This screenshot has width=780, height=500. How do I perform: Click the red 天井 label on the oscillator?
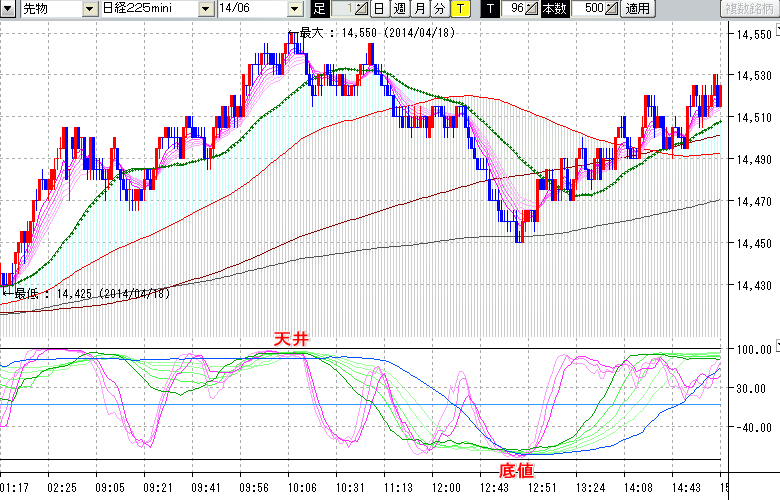(x=292, y=340)
